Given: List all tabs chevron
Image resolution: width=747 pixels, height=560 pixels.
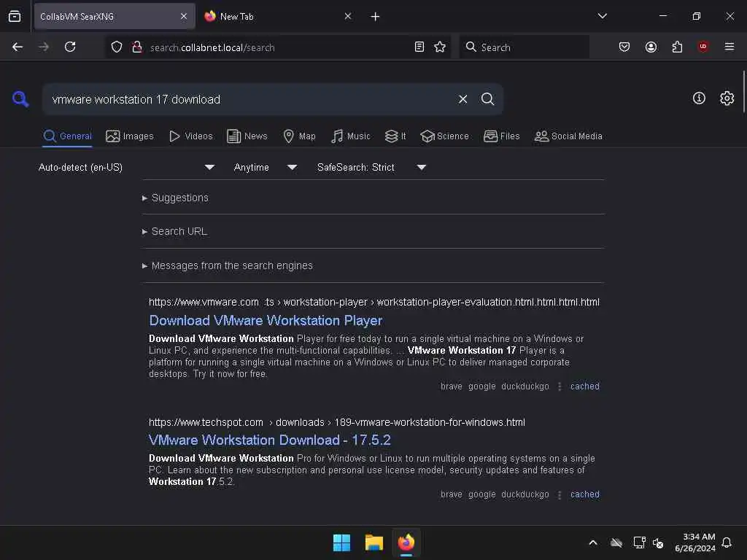Looking at the screenshot, I should pyautogui.click(x=602, y=16).
